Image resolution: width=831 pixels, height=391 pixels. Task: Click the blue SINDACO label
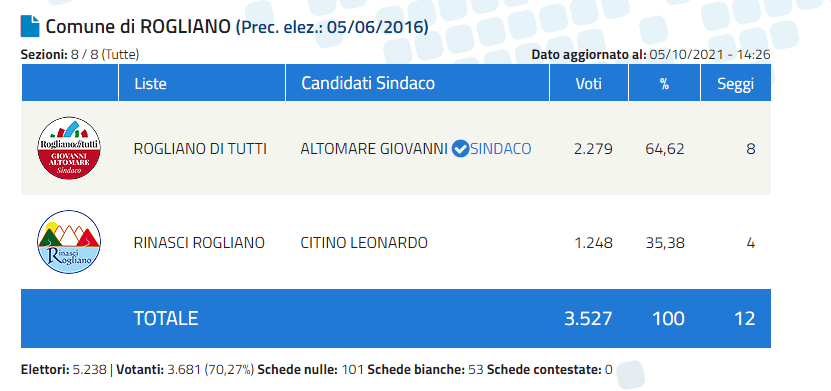pos(501,149)
